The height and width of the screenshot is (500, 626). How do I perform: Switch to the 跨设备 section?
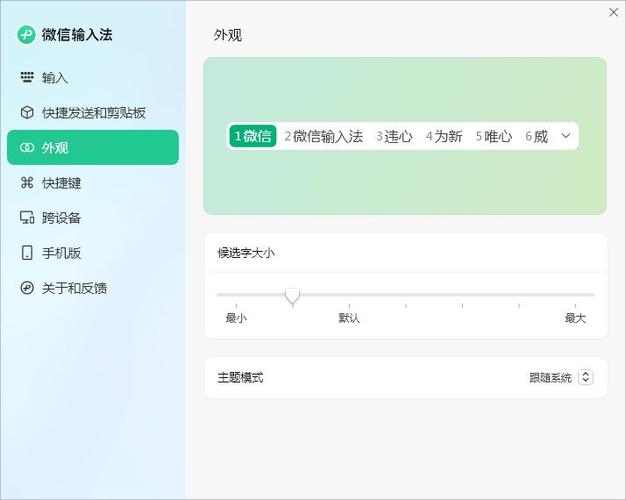[93, 218]
